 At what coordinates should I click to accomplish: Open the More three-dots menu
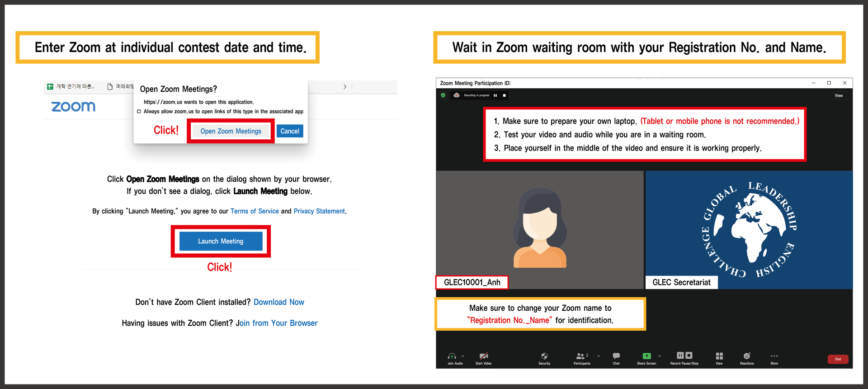tap(774, 356)
